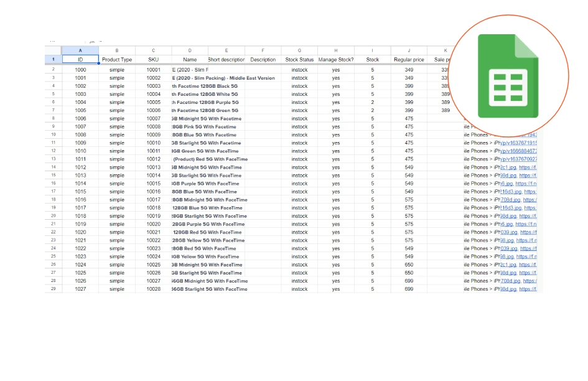Click the select-all corner box of the grid
The height and width of the screenshot is (381, 588).
pyautogui.click(x=54, y=50)
